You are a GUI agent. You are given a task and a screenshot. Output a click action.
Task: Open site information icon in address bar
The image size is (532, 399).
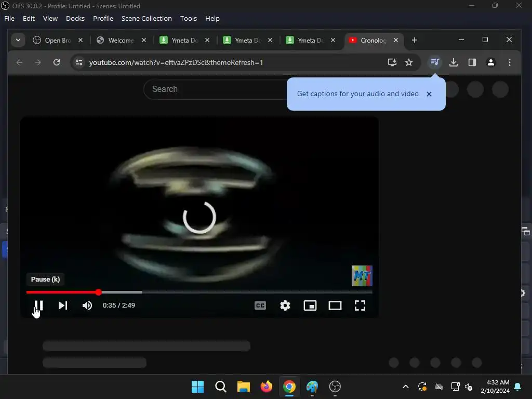click(79, 62)
